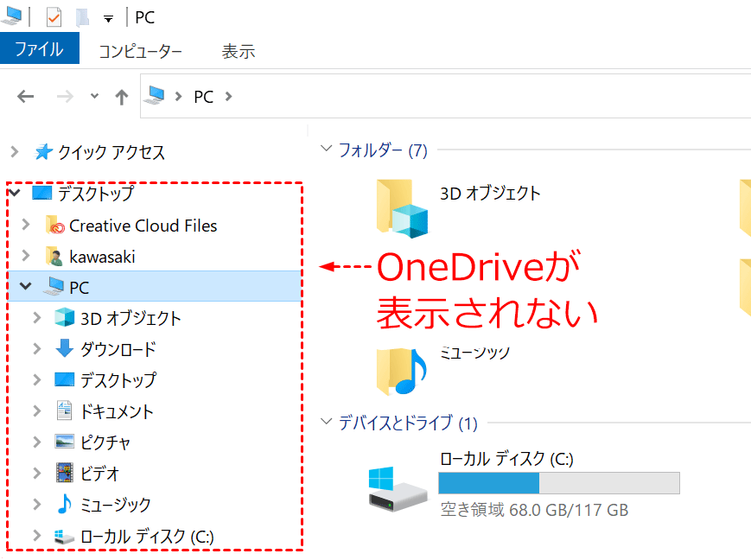751x560 pixels.
Task: Expand the Creative Cloud Files node
Action: coord(26,224)
